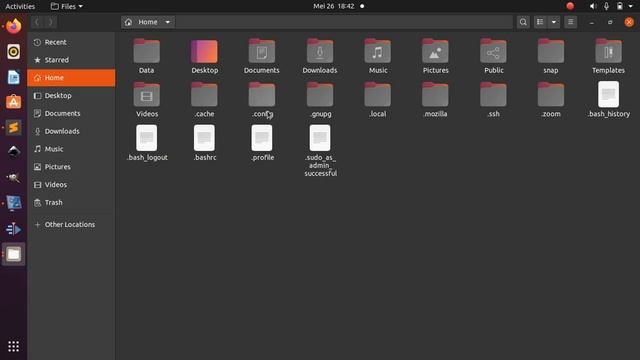Click the red recording indicator in top bar
The image size is (640, 360).
pos(570,6)
